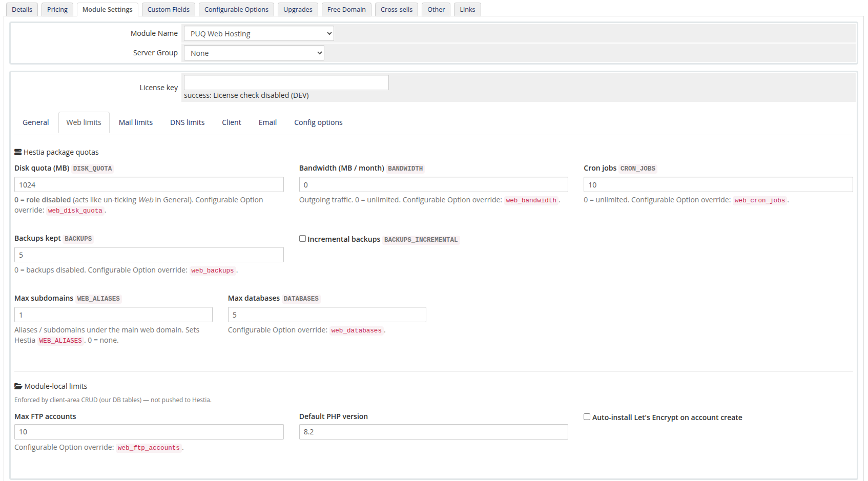Click the web_bandwidth override code text
This screenshot has width=868, height=481.
tap(531, 200)
